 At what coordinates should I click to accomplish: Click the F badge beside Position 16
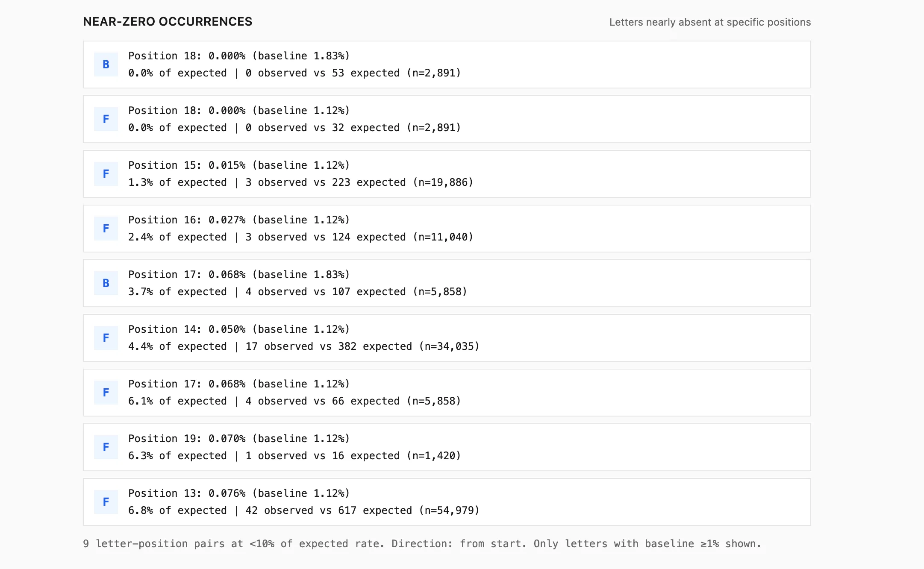[x=106, y=229]
